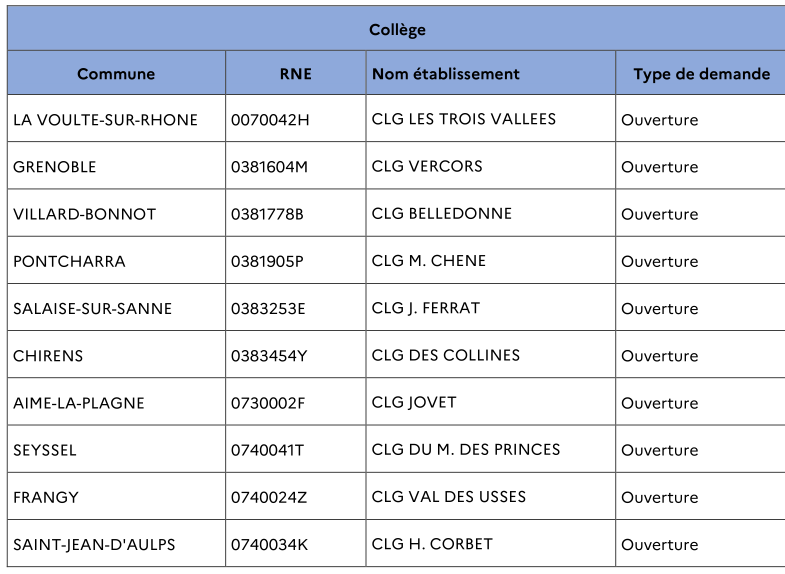Click RNE code 0381604M
785x574 pixels.
270,167
